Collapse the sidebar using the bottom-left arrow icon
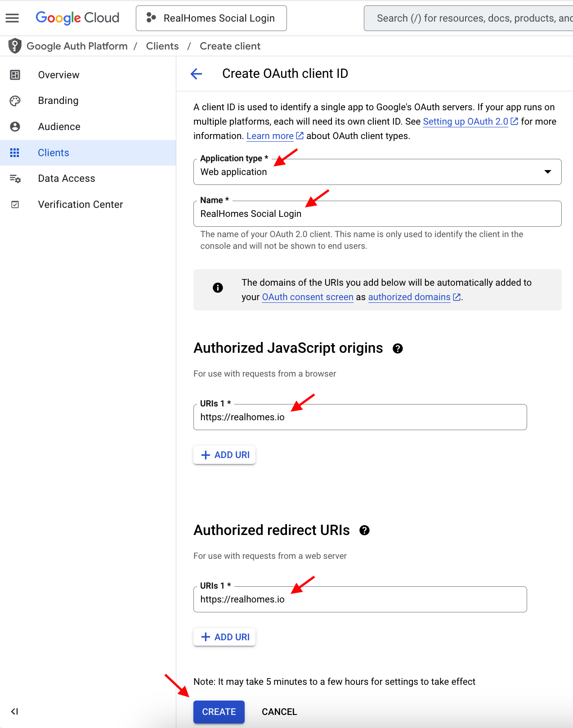 [15, 711]
